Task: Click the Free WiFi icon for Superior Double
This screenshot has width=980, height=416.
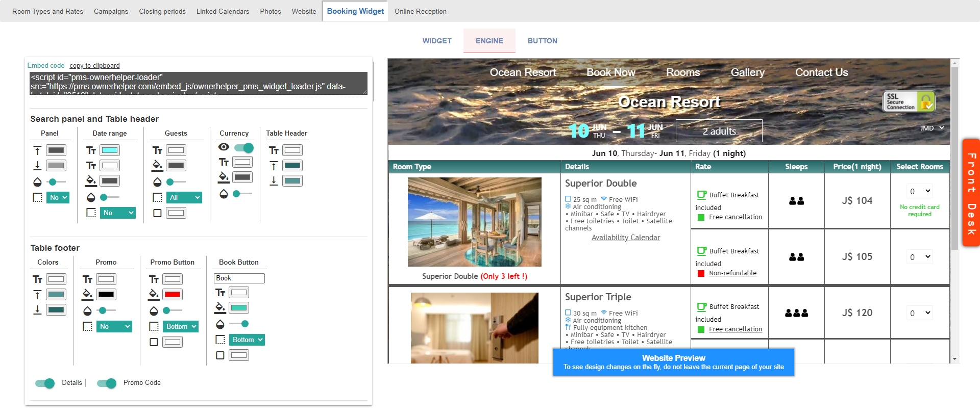Action: coord(604,199)
